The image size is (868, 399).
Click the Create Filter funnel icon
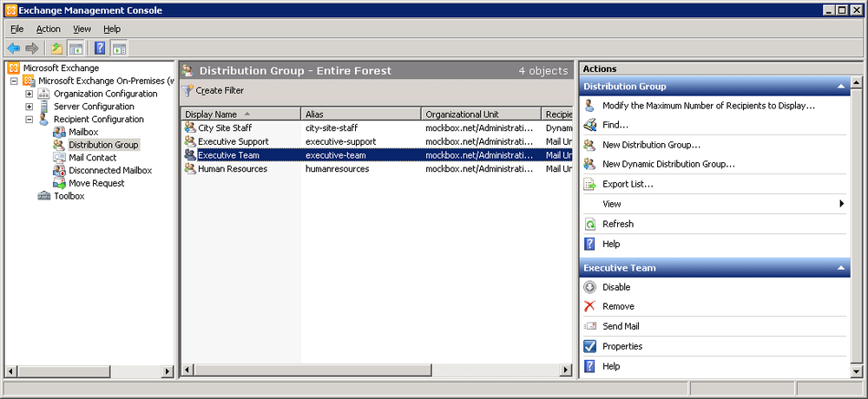pyautogui.click(x=187, y=91)
